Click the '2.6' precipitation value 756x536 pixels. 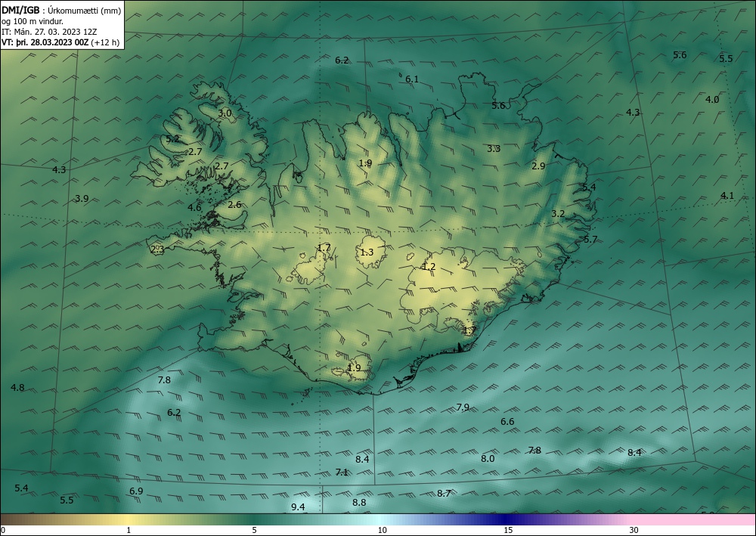click(x=234, y=204)
